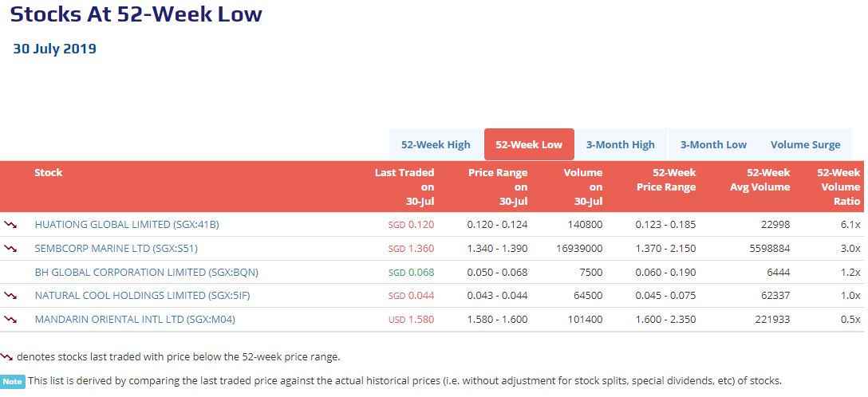Screen dimensions: 868x397
Task: Click the average volume 6444
Action: click(778, 272)
